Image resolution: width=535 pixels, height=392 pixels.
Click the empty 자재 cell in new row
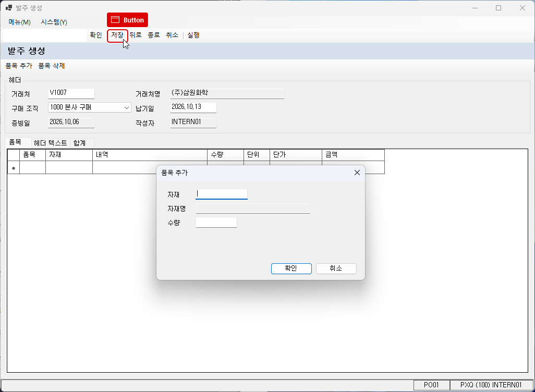[69, 167]
